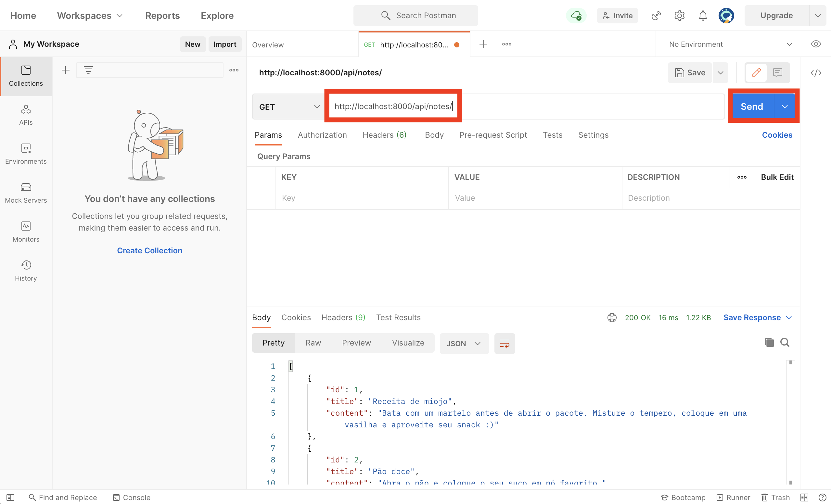Open the Collections sidebar panel

click(26, 76)
